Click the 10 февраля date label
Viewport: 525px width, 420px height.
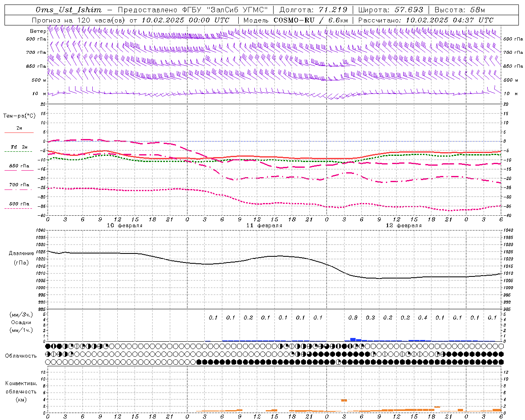tap(125, 226)
